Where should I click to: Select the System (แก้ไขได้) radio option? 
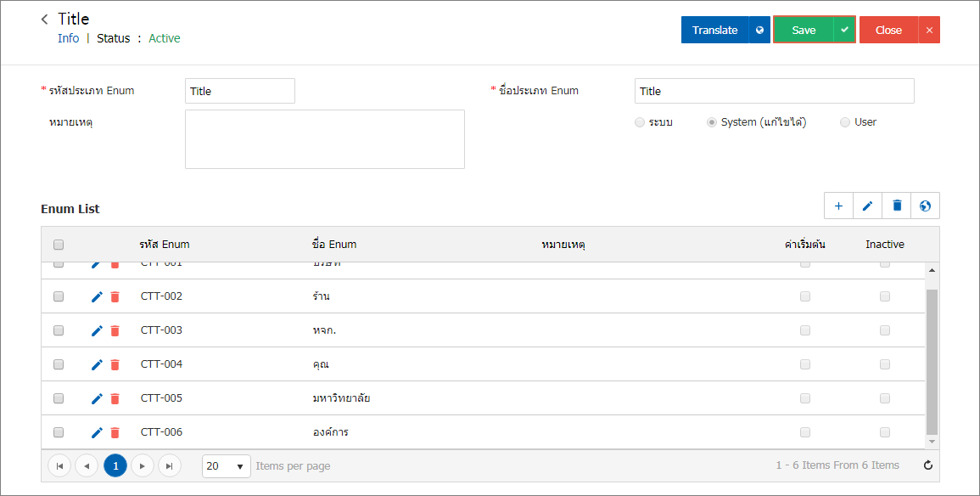pos(711,122)
